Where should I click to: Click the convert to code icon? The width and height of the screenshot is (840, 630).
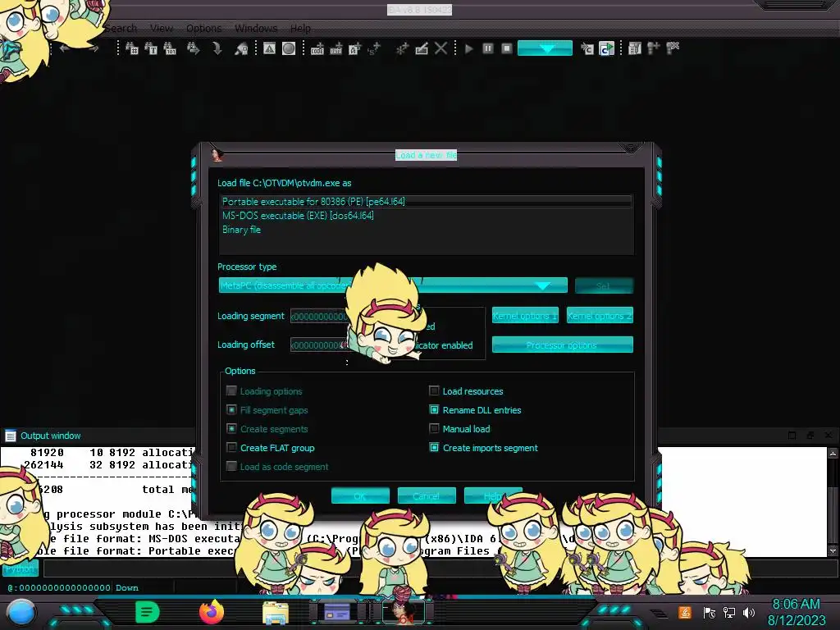317,48
